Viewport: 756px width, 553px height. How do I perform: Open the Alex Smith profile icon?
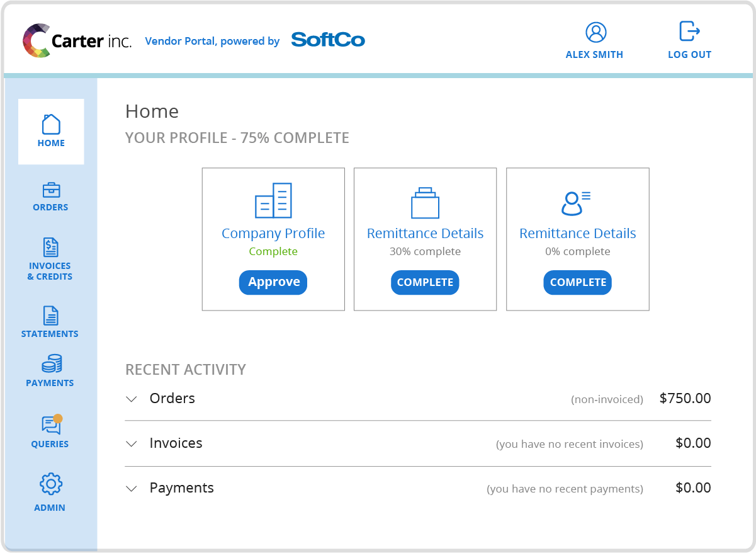pyautogui.click(x=594, y=33)
